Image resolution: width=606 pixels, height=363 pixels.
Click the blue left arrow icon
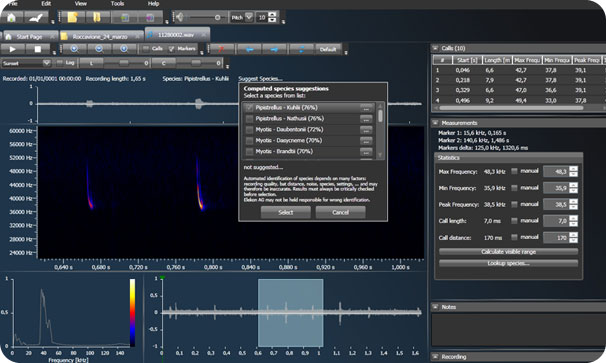249,49
